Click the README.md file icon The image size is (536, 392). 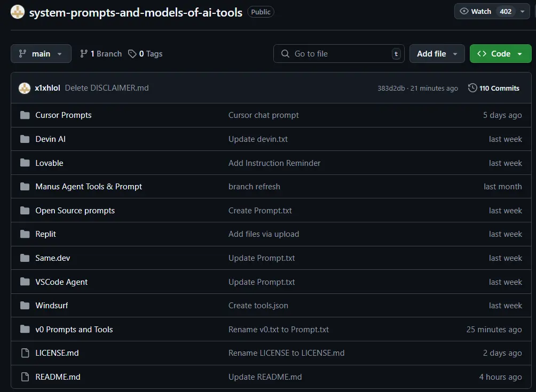[25, 377]
